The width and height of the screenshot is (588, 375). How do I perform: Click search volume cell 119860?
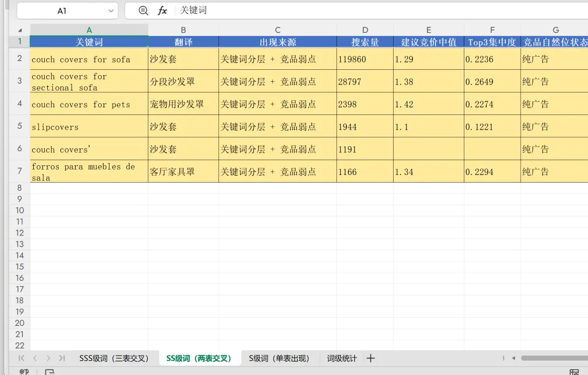pos(365,58)
